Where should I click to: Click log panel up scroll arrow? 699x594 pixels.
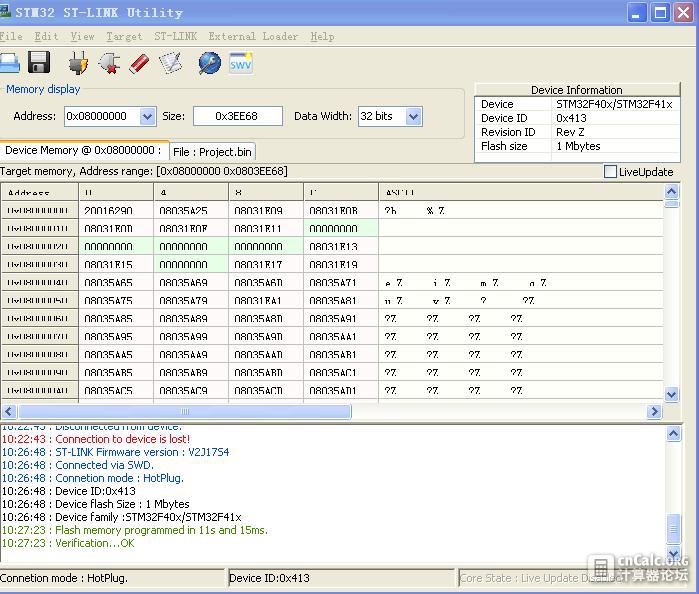click(674, 433)
